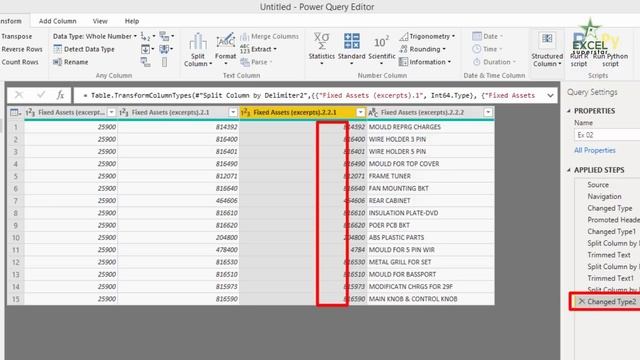Viewport: 640px width, 360px height.
Task: Open the Extract dropdown
Action: (x=259, y=49)
